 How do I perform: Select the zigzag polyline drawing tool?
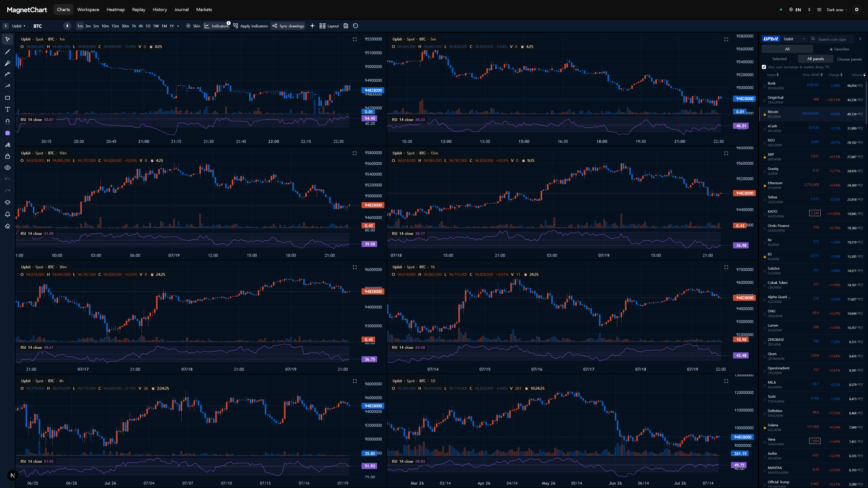[7, 74]
